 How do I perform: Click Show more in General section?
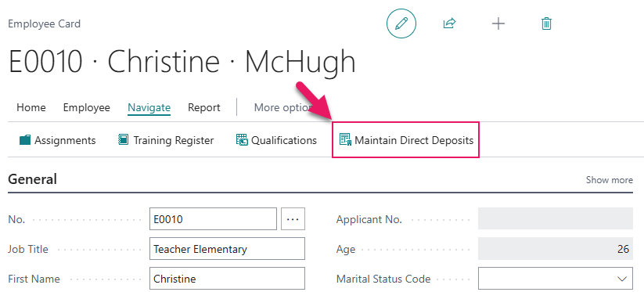pos(609,180)
